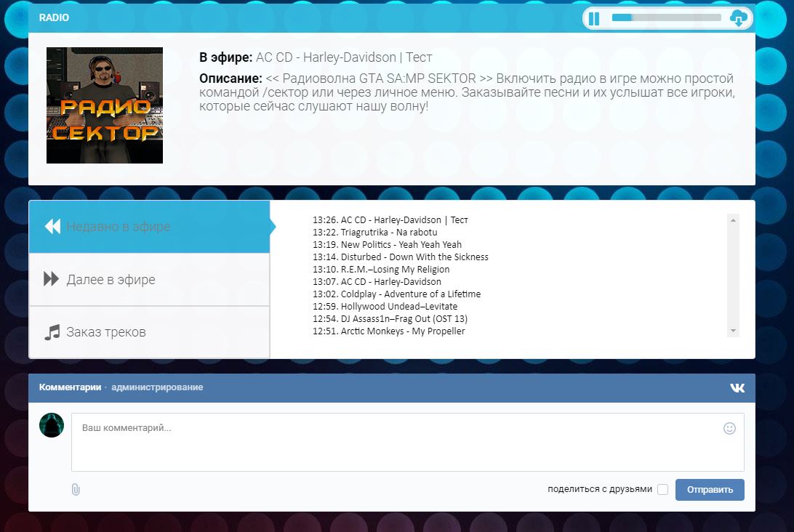794x532 pixels.
Task: Send the comment with the Отправить button
Action: click(710, 489)
